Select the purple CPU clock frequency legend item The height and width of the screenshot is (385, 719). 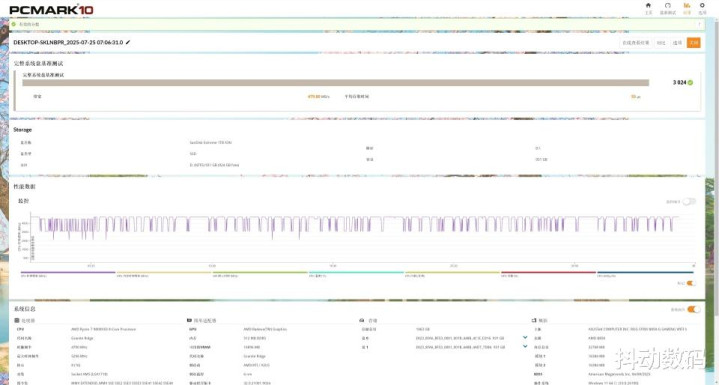pos(68,274)
